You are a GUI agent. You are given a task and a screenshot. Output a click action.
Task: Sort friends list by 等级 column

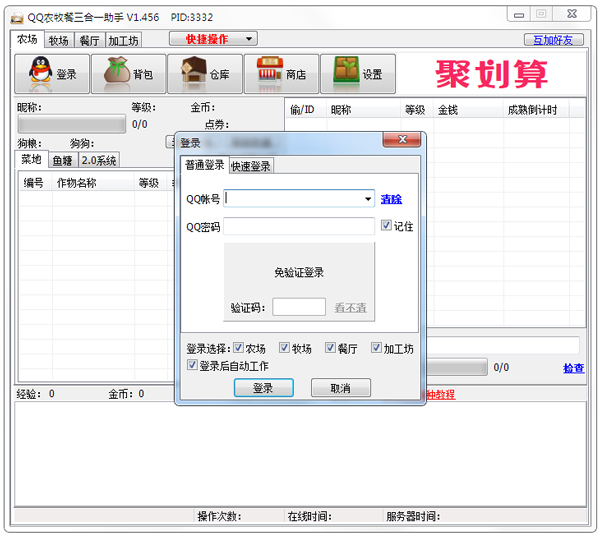coord(417,110)
